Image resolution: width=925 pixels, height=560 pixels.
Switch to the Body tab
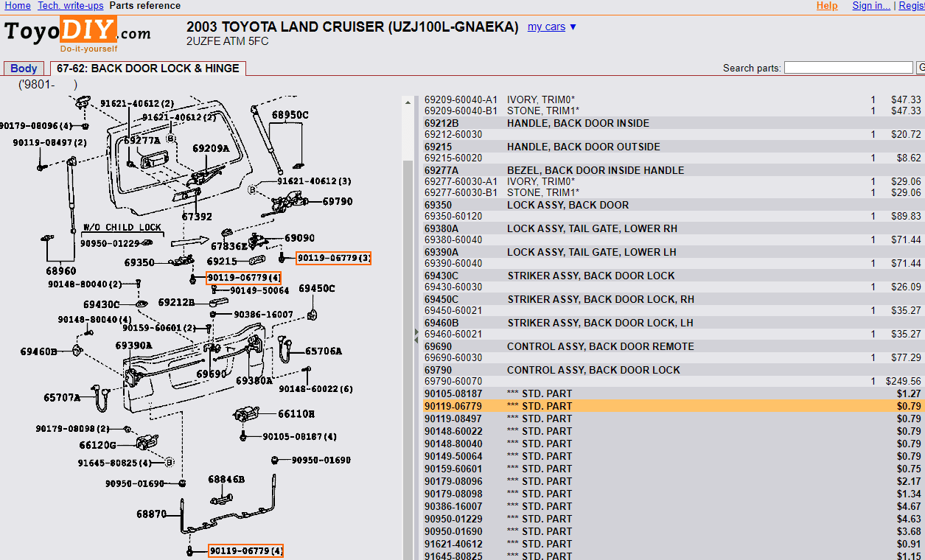24,69
